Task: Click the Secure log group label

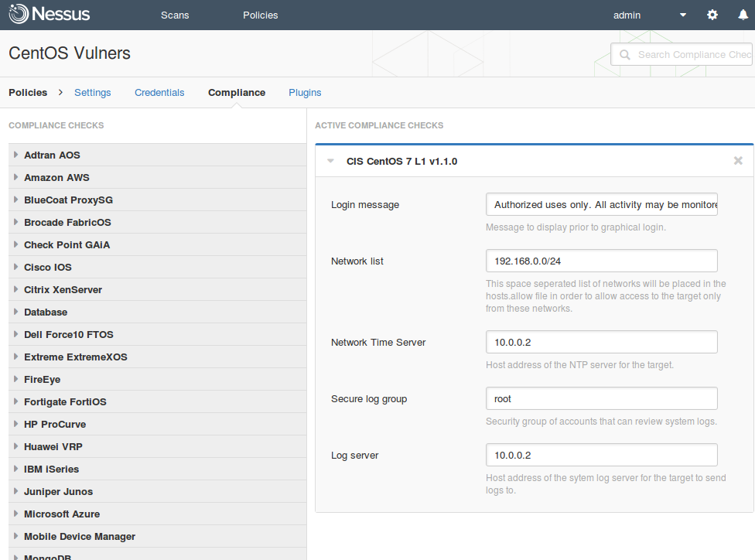Action: coord(369,398)
